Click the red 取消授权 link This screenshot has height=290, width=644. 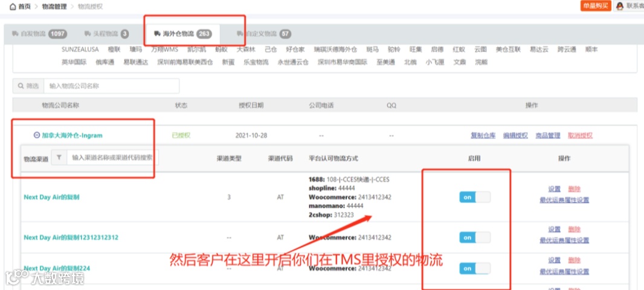point(581,135)
